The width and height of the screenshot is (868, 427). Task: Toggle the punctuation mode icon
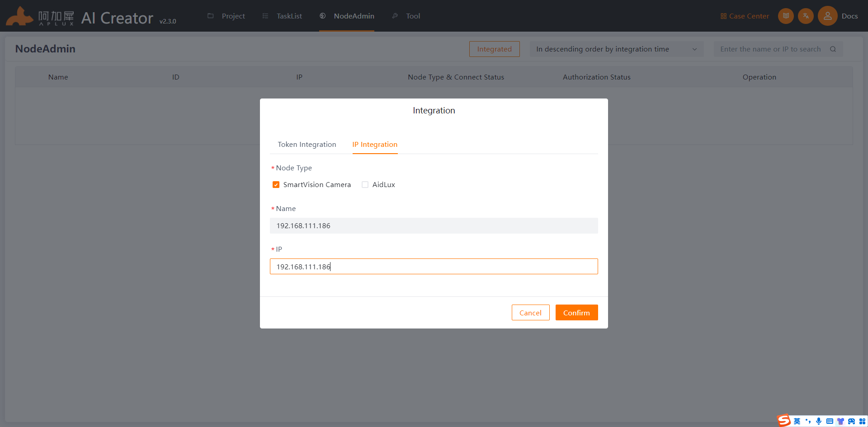(808, 421)
